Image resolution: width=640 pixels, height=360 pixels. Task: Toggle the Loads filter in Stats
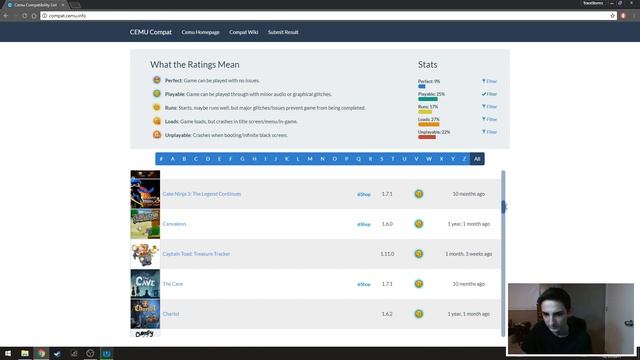[x=489, y=119]
